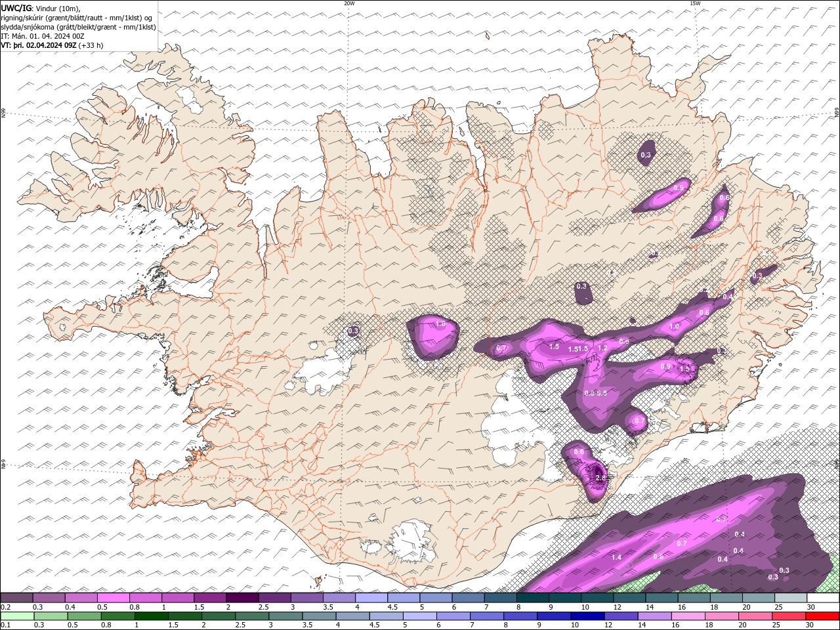Pick the light grey 25 swatch in top legend row
This screenshot has height=630, width=840.
pos(790,598)
